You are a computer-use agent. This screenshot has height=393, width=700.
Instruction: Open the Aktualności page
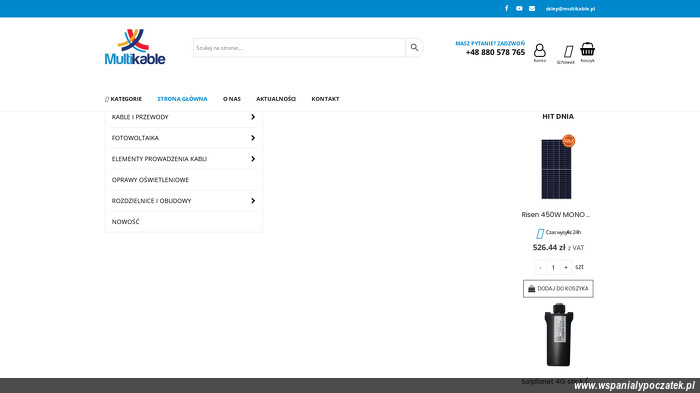coord(276,99)
